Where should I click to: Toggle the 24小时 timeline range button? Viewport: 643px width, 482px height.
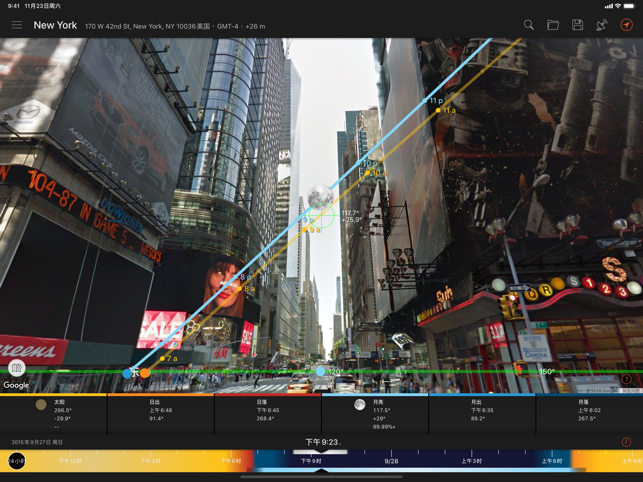coord(16,461)
